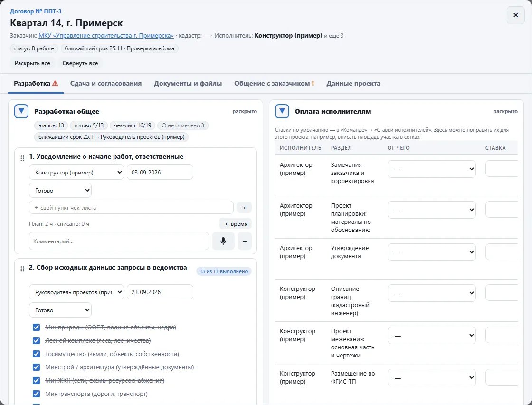Click «статус: В работе» chip
This screenshot has width=532, height=405.
tap(34, 48)
